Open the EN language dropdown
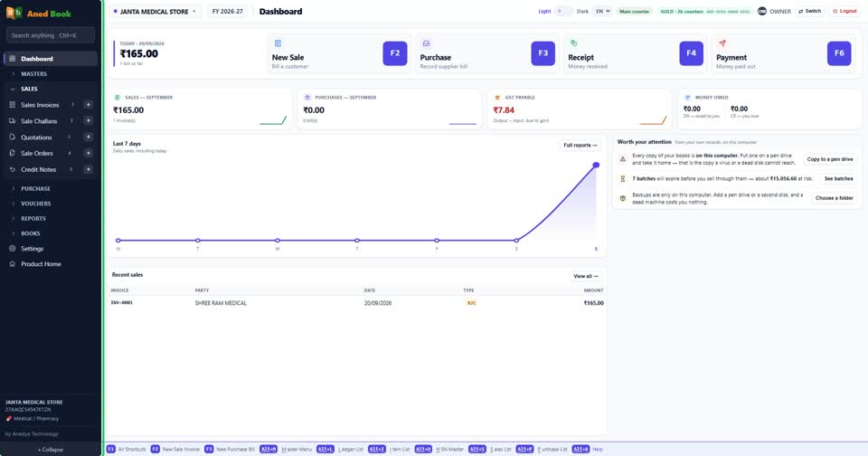The width and height of the screenshot is (868, 456). click(x=602, y=11)
